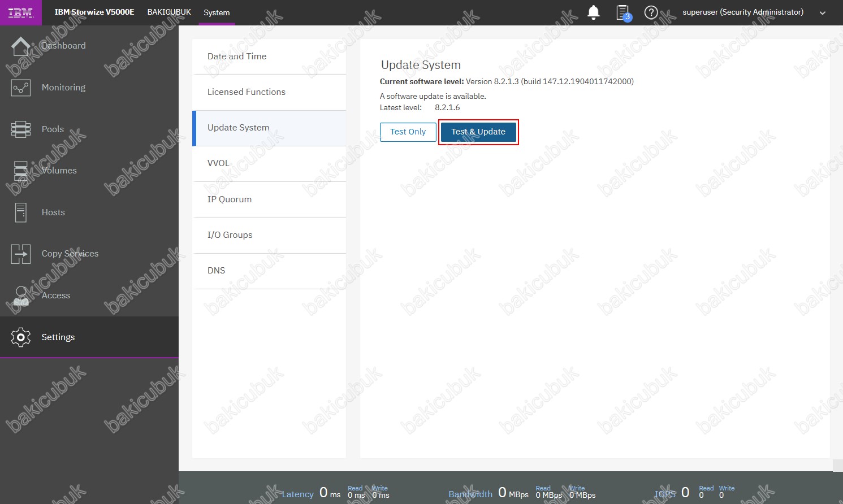
Task: Click the Settings gear icon
Action: pos(21,337)
